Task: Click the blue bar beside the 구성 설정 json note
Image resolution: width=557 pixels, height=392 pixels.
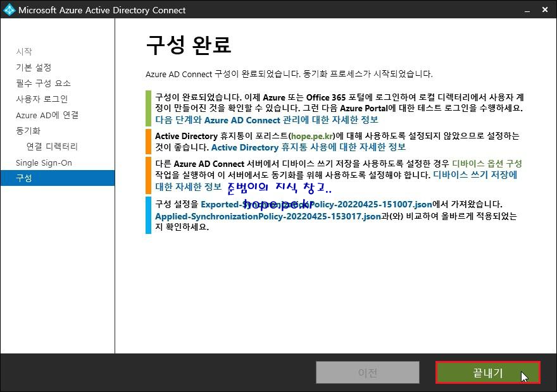Action: [149, 216]
